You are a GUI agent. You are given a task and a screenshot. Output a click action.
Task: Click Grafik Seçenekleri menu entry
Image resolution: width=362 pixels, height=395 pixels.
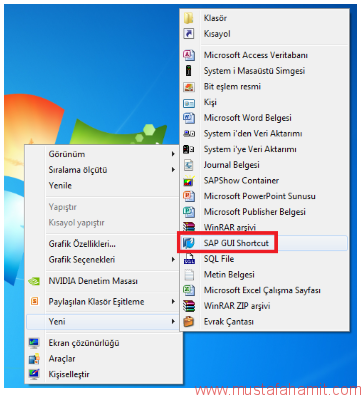tap(104, 259)
